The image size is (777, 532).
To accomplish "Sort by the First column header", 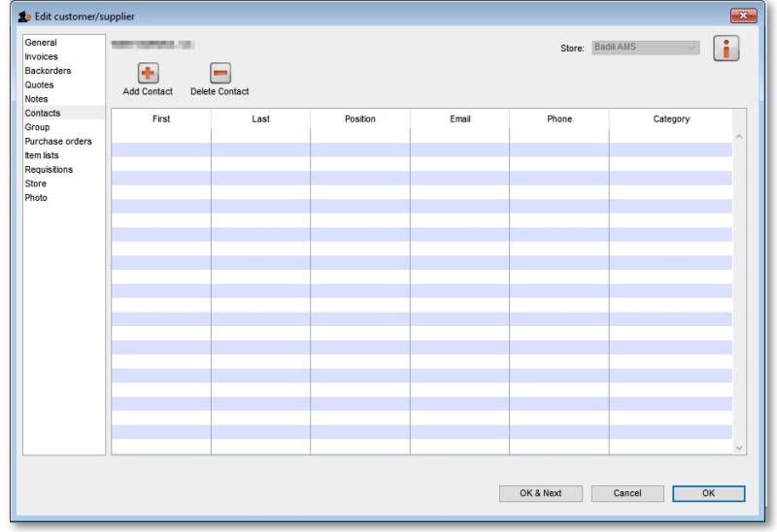I will [161, 119].
